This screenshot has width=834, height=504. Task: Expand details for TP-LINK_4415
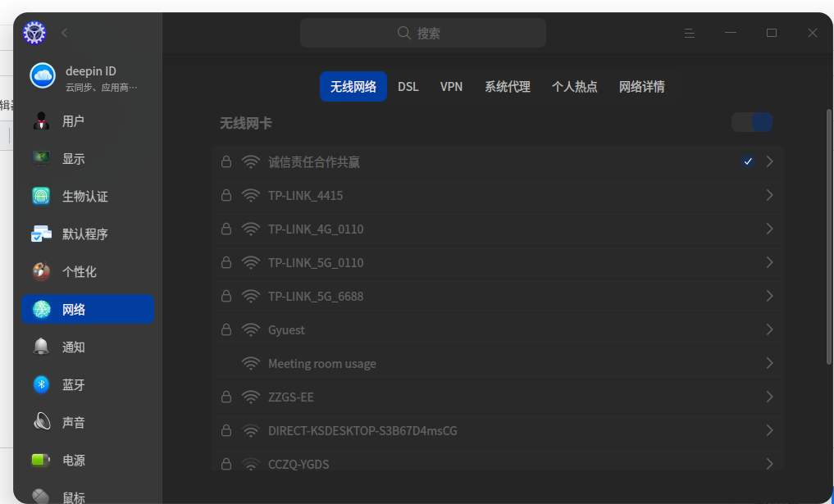pyautogui.click(x=770, y=195)
